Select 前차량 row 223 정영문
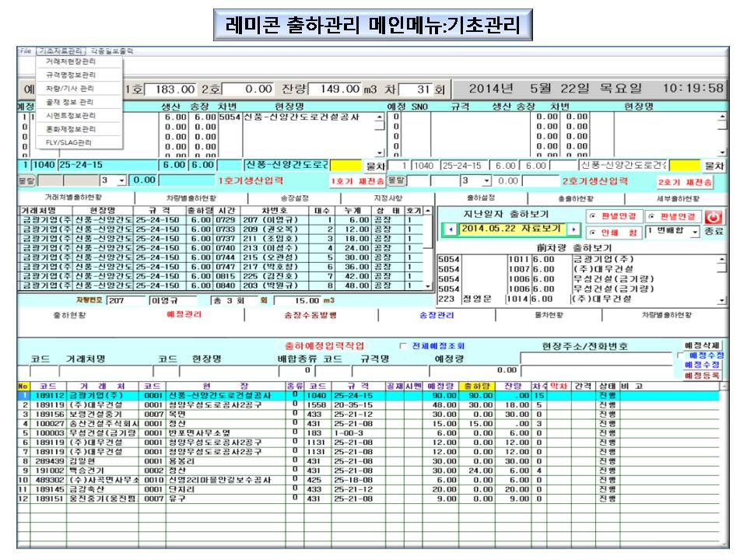 click(x=577, y=299)
